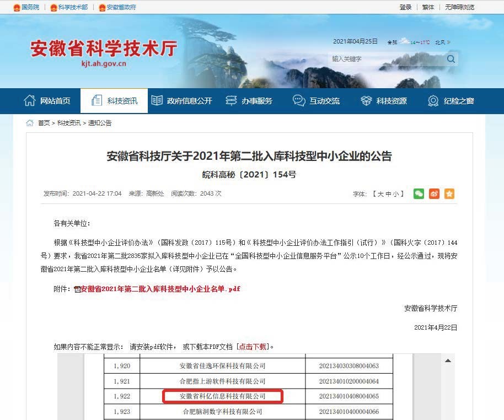Click the PDF attachment file icon
504x420 pixels.
click(x=77, y=289)
